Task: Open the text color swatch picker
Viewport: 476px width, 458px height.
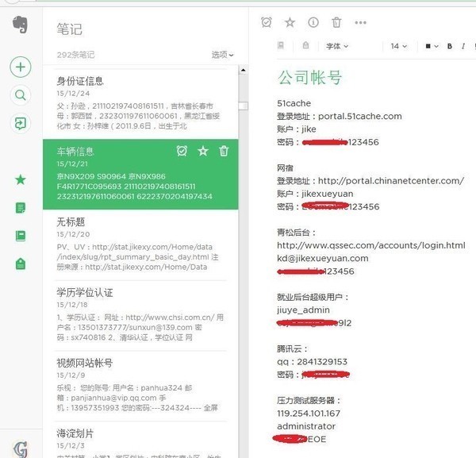Action: (x=432, y=46)
